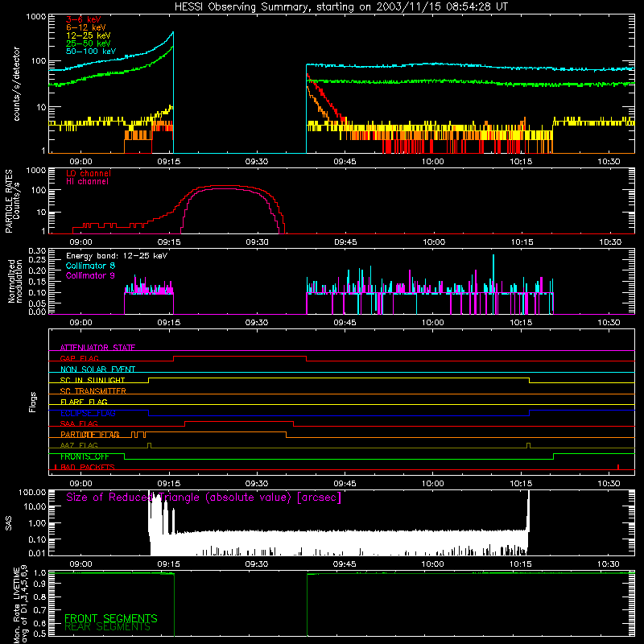Screen dimensions: 644x644
Task: Click the AAZ FLAG label
Action: point(79,445)
